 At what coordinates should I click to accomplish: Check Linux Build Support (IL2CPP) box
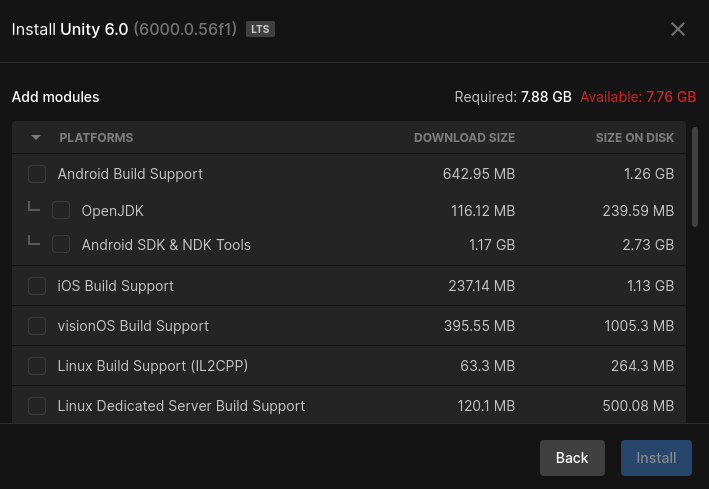click(37, 366)
